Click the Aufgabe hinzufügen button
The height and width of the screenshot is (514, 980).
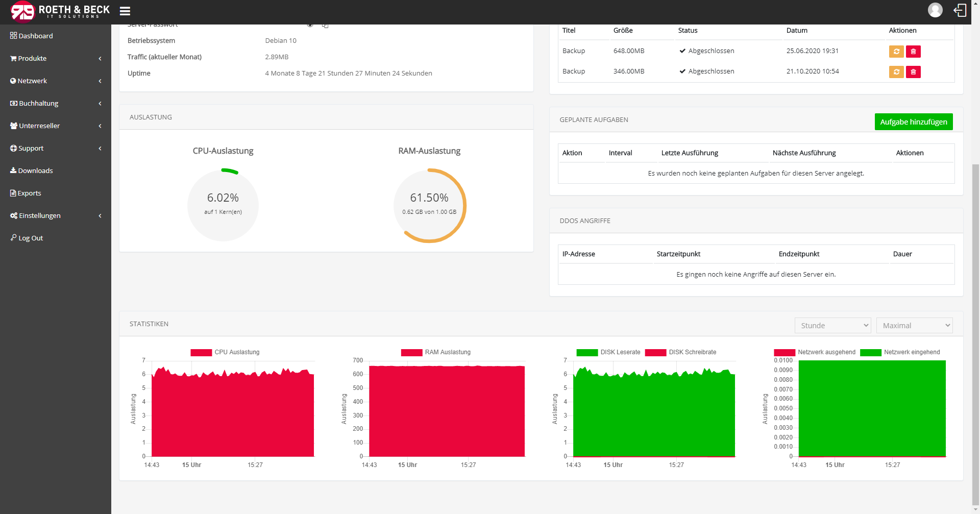913,122
